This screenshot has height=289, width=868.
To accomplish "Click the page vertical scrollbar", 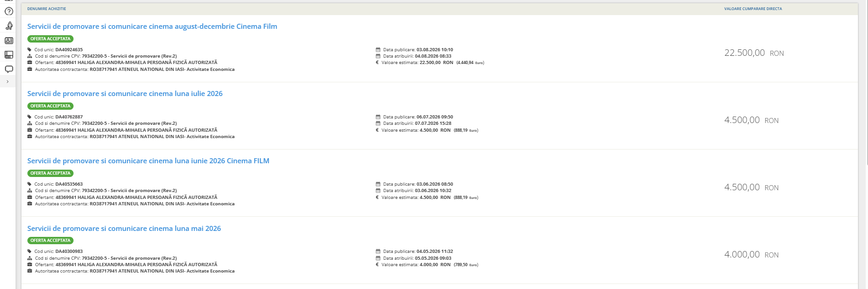I will pos(866,82).
